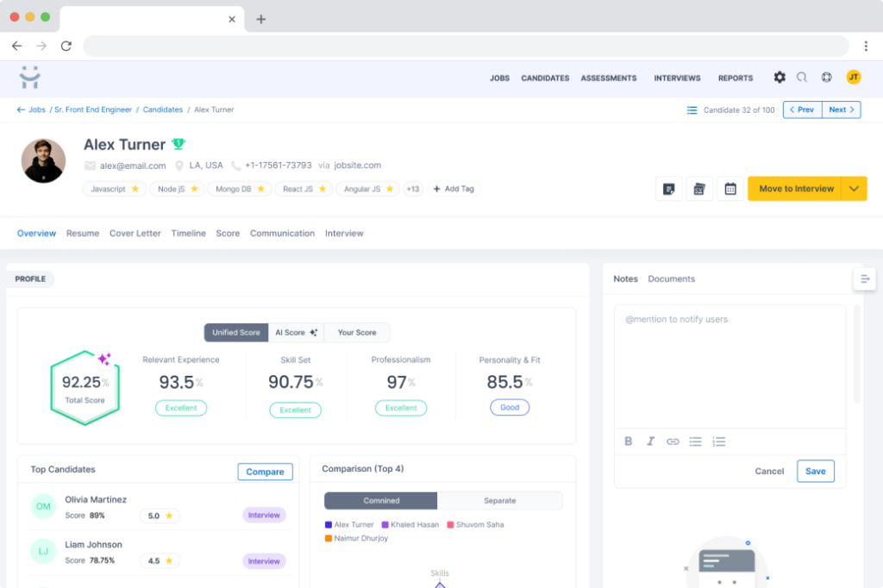Go to the Next candidate
Image resolution: width=883 pixels, height=588 pixels.
(842, 110)
